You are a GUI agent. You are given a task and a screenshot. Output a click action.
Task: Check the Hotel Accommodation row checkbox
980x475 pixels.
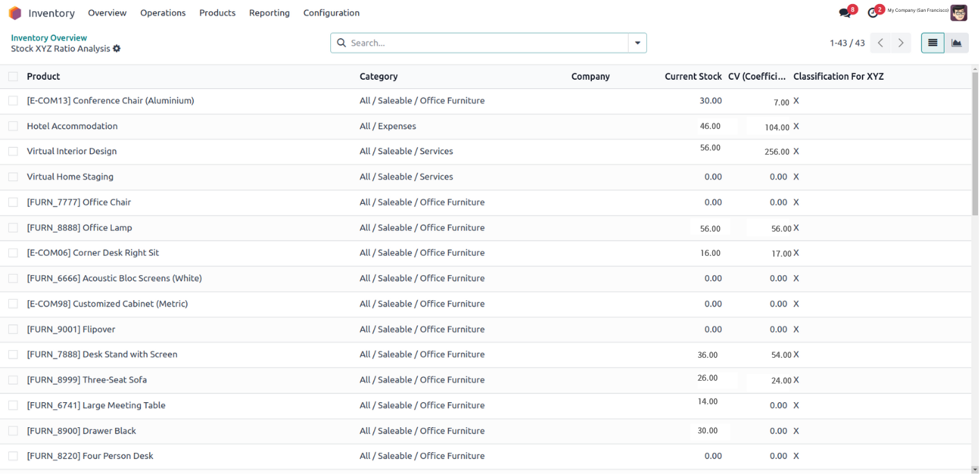click(13, 126)
